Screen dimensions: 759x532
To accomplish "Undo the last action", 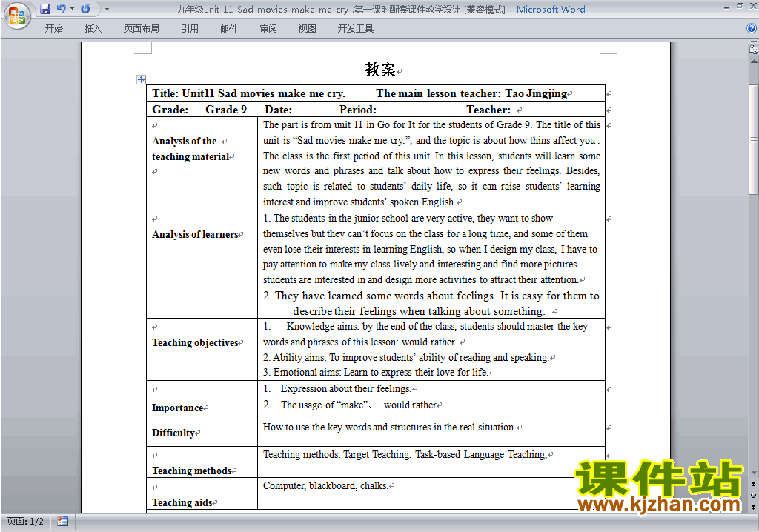I will (61, 9).
